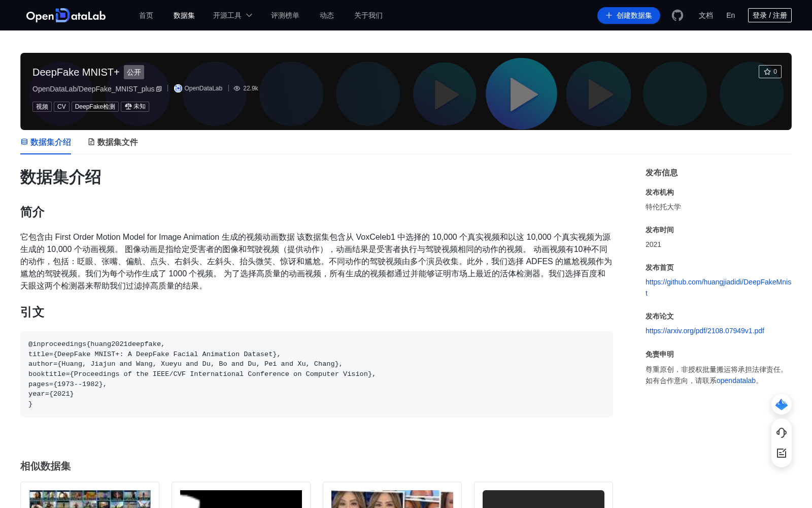Viewport: 812px width, 508px height.
Task: Click the blue bird assistant icon
Action: [782, 404]
